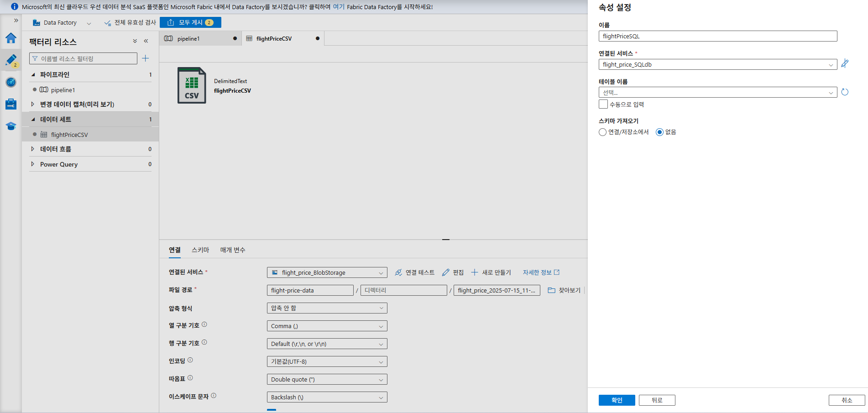Open the Learning Center graduation cap icon

click(x=11, y=126)
